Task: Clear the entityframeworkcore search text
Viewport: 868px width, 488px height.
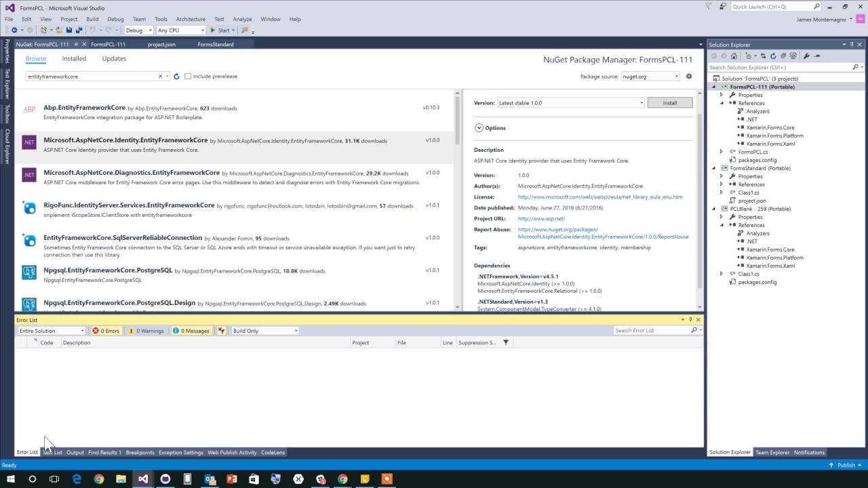Action: pyautogui.click(x=161, y=77)
